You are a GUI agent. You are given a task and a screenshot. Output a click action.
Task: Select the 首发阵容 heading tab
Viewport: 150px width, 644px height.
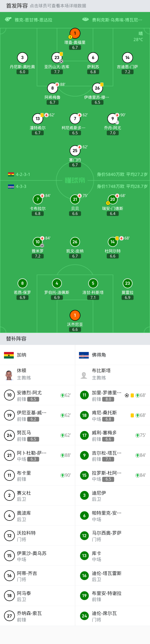[x=17, y=5]
